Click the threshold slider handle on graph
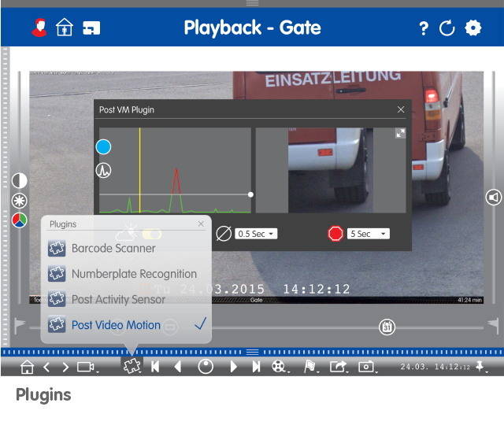 coord(250,194)
